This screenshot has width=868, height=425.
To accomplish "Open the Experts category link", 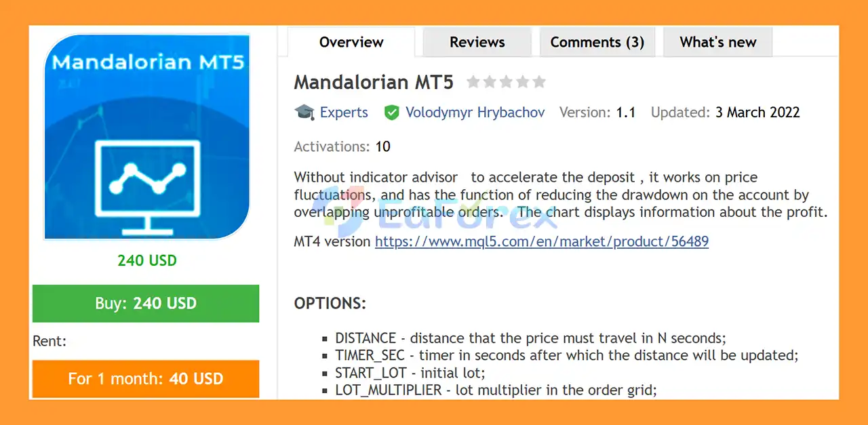I will [x=344, y=113].
